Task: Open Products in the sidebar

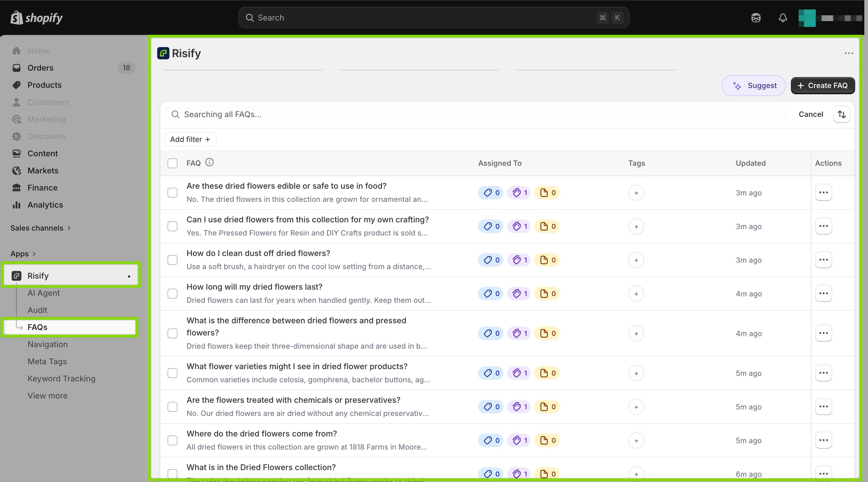Action: (44, 85)
